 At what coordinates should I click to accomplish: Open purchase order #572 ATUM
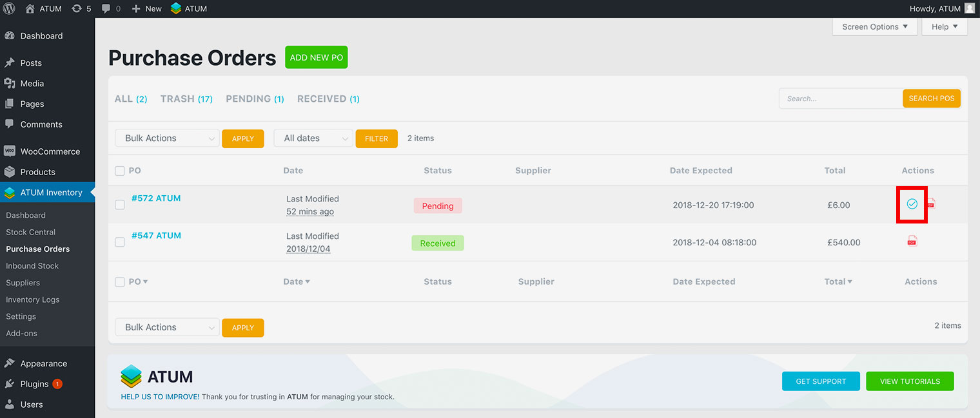(x=156, y=198)
